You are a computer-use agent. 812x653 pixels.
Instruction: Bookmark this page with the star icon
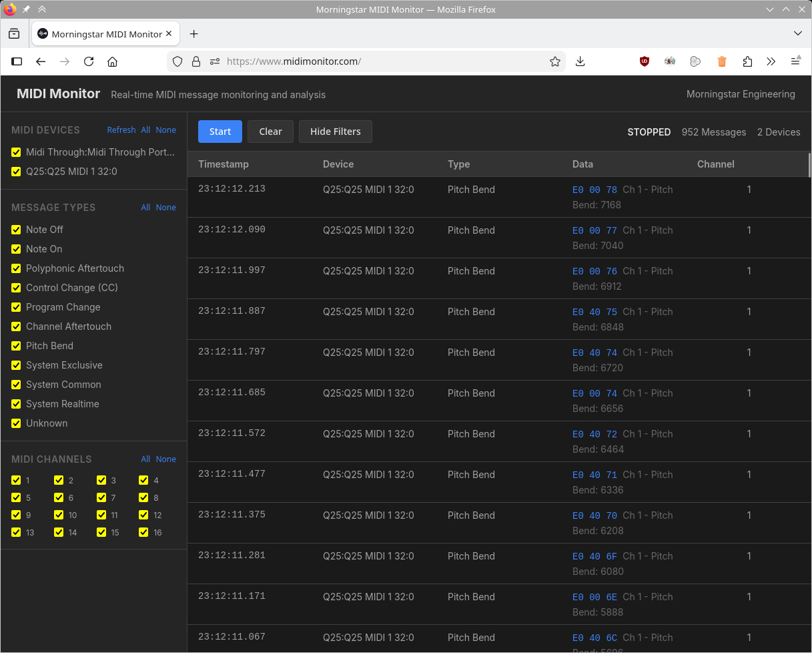coord(554,61)
